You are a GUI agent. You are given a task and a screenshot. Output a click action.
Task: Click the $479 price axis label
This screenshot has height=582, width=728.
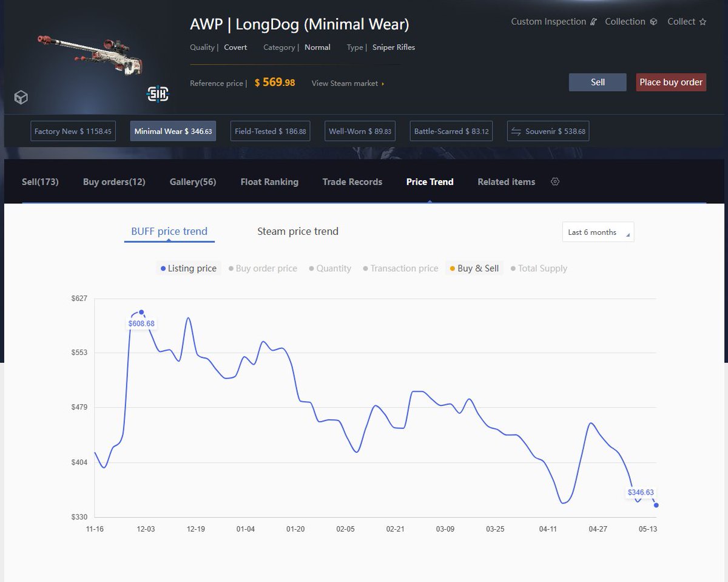(80, 407)
